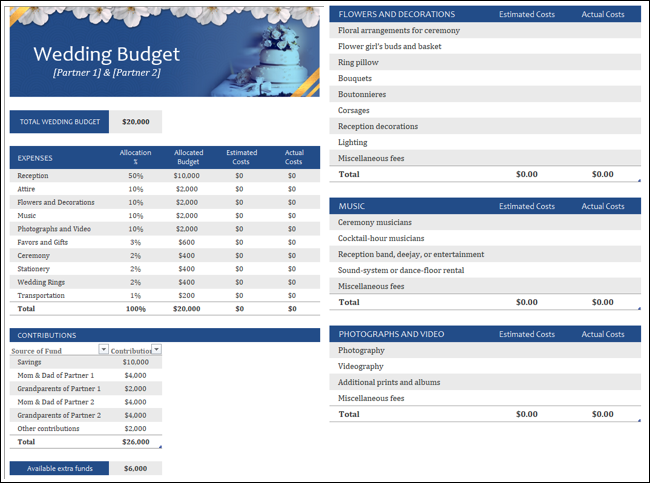The image size is (650, 483).
Task: Select Reception band, deejay, or entertainment row
Action: click(485, 254)
